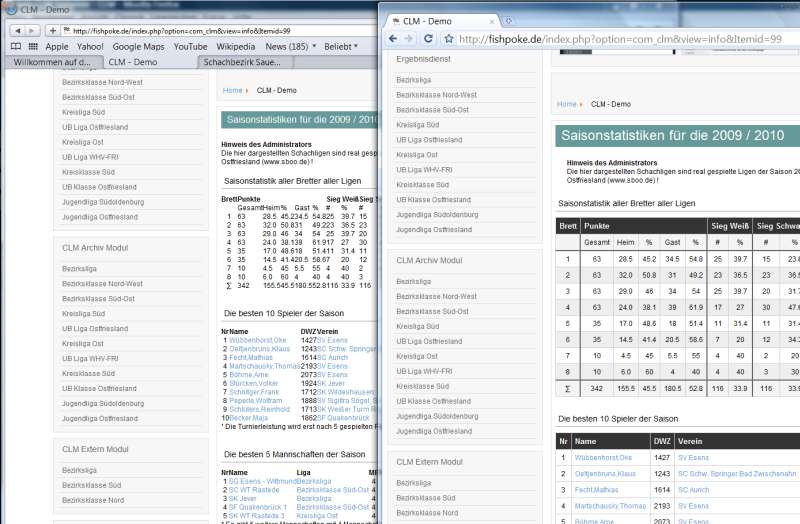
Task: Click Safari's back navigation arrow
Action: pyautogui.click(x=17, y=31)
